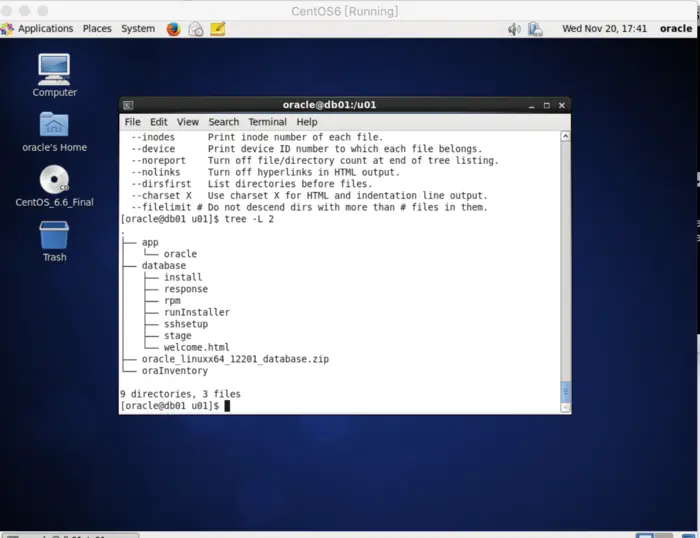Click the terminal scrollbar up arrow
The image size is (700, 538).
(565, 136)
